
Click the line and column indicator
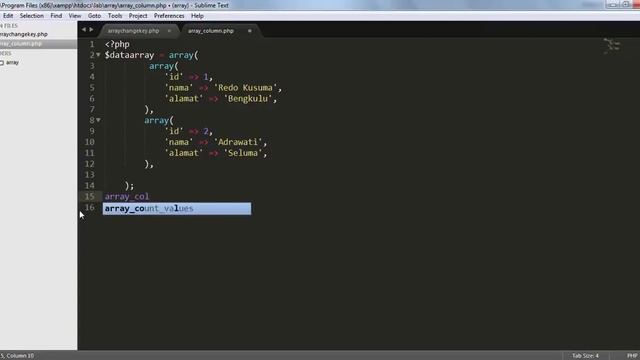pyautogui.click(x=17, y=356)
